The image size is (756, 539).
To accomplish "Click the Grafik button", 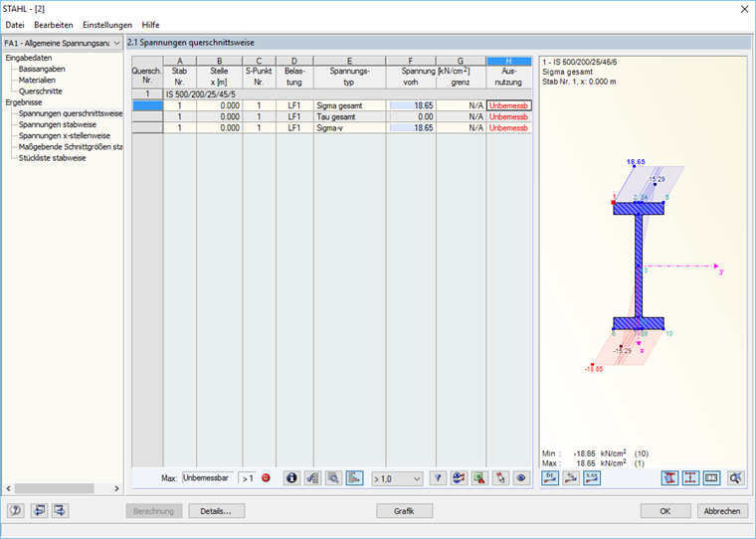I will click(x=404, y=511).
